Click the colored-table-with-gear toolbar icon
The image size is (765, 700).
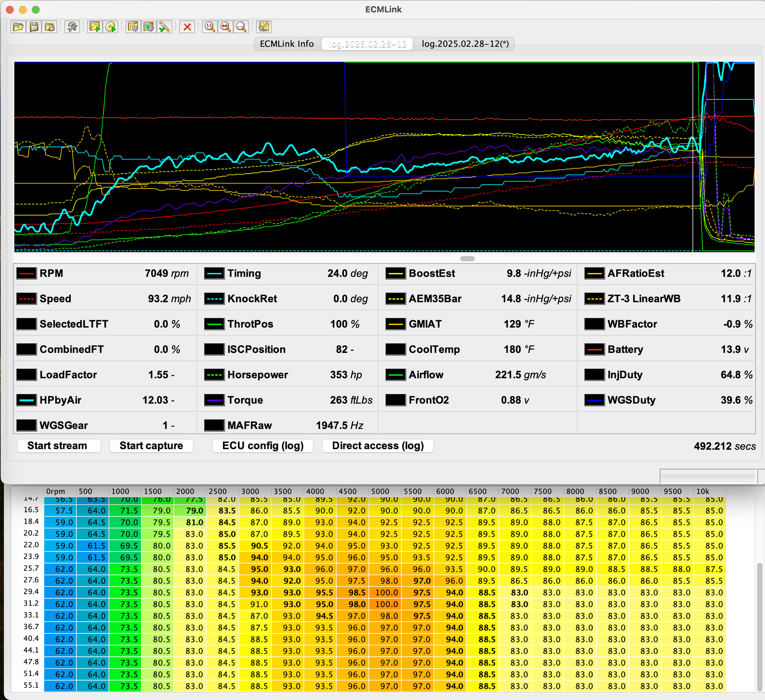[x=149, y=27]
